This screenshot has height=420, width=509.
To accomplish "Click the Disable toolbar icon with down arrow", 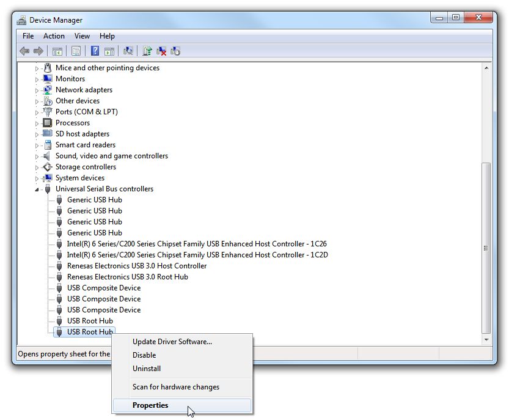I will pos(175,51).
